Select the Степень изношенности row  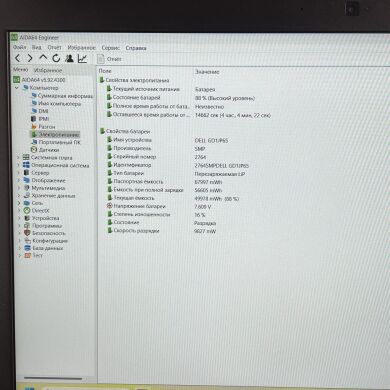(139, 214)
